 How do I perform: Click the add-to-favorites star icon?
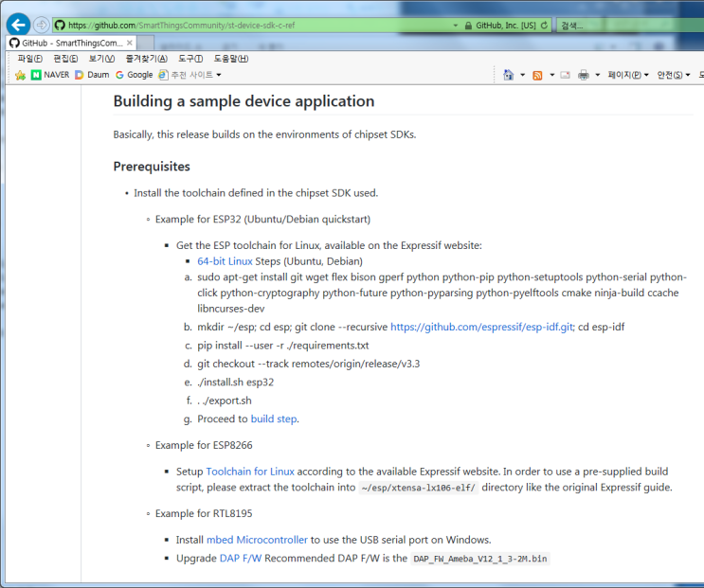pyautogui.click(x=20, y=75)
